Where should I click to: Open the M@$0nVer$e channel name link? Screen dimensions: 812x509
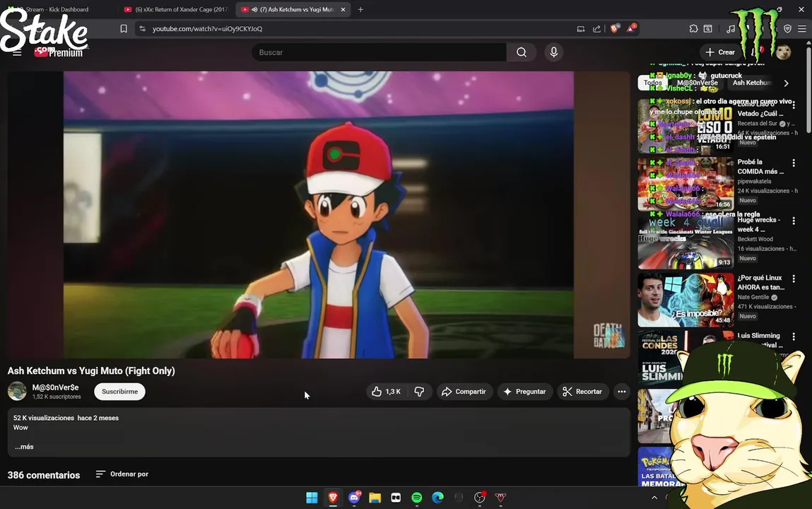55,387
